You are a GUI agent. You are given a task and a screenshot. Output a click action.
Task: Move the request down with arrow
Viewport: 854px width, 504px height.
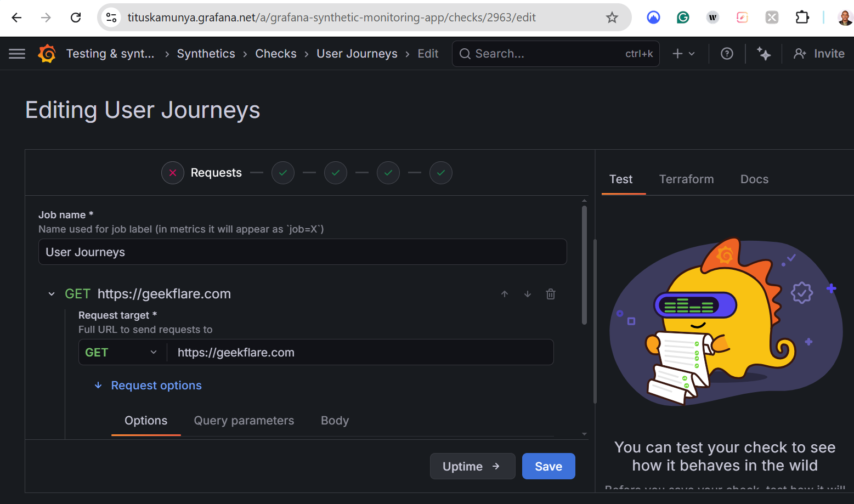(528, 295)
